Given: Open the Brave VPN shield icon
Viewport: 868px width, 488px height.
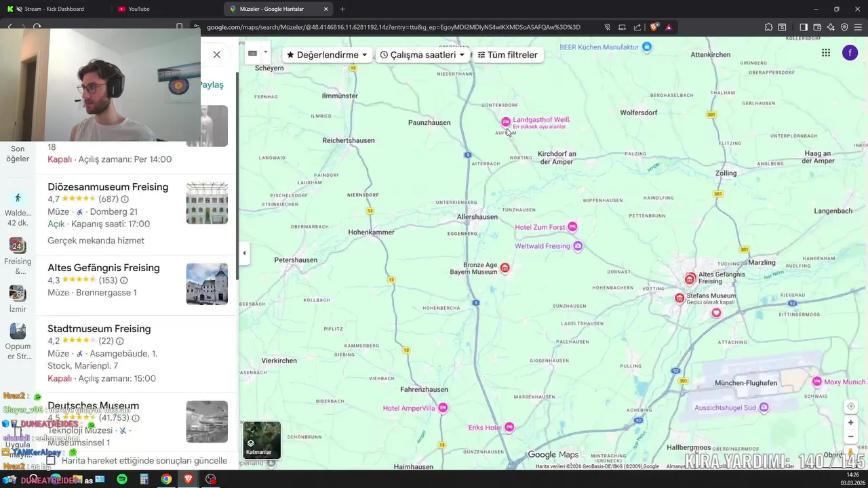Looking at the screenshot, I should click(x=844, y=27).
